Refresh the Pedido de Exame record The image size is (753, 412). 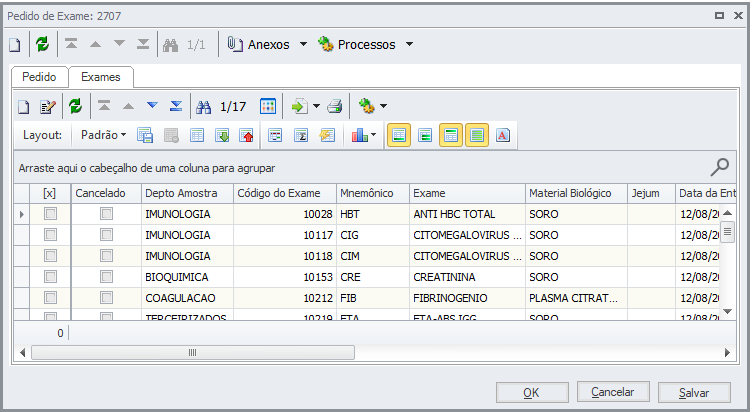(x=43, y=44)
